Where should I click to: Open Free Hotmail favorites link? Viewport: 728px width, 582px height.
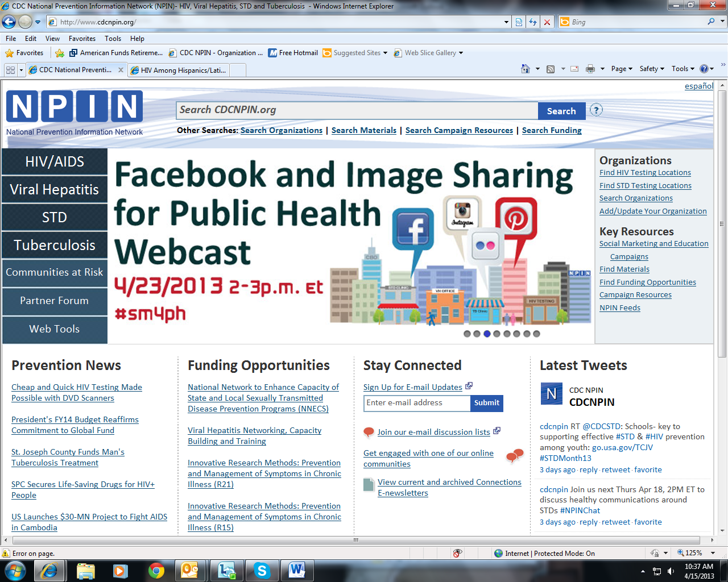pyautogui.click(x=293, y=53)
